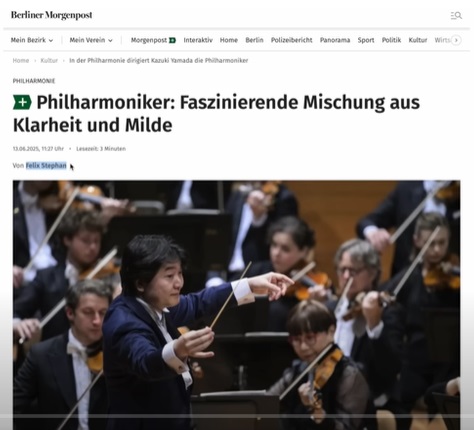
Task: Open the Morgenpost Plus menu item
Action: [153, 40]
